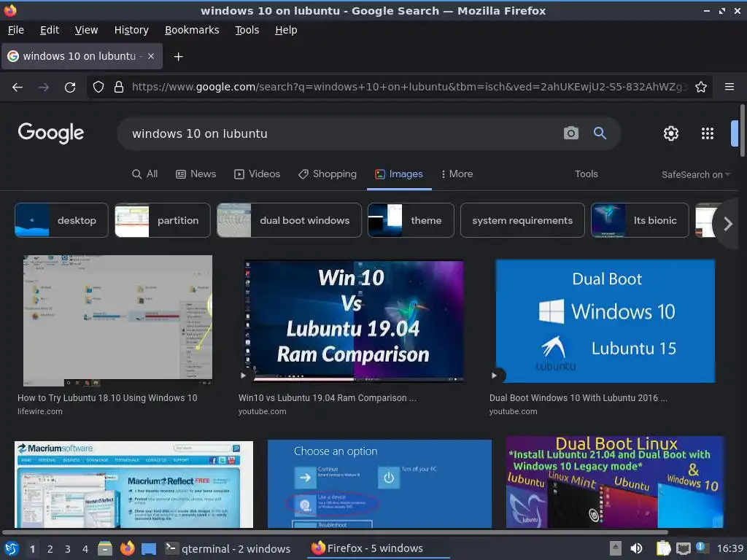
Task: Launch Firefox from the quick-launch icon
Action: [127, 548]
